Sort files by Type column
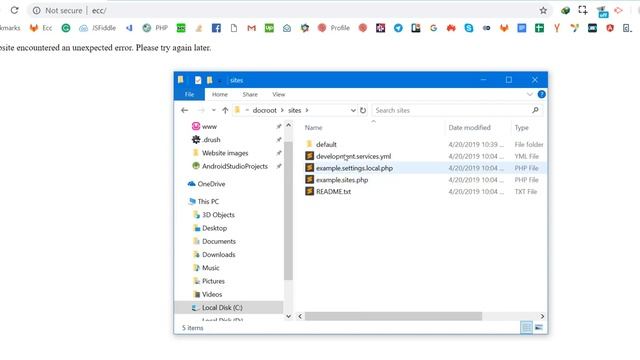The width and height of the screenshot is (640, 360). 521,128
